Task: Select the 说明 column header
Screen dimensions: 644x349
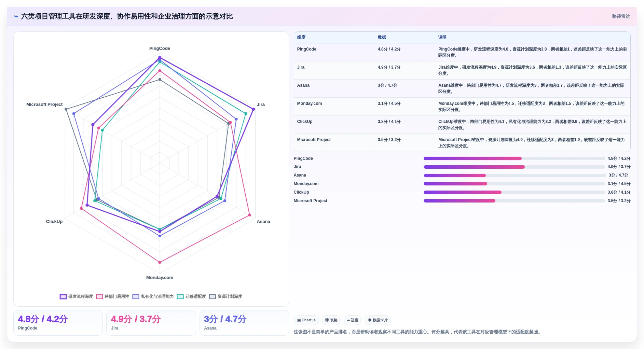Action: (x=442, y=37)
